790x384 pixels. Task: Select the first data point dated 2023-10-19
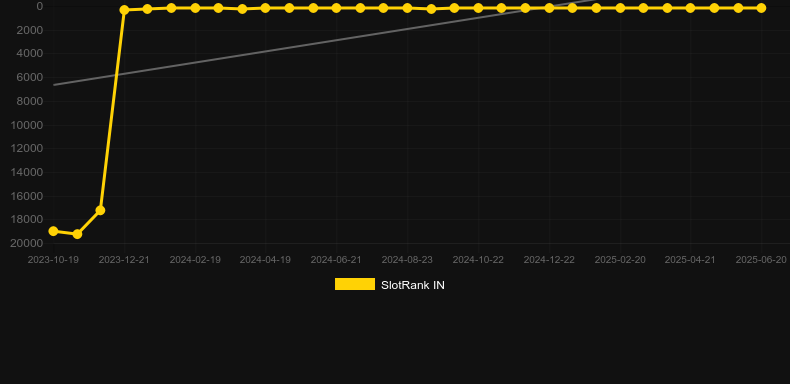click(53, 231)
